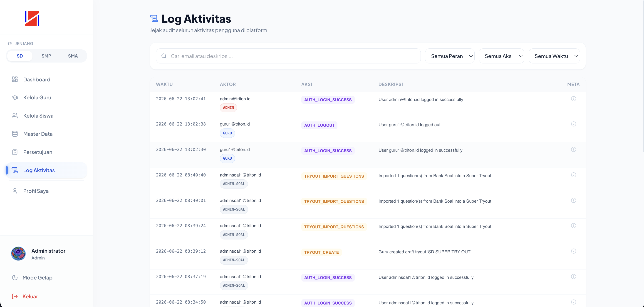This screenshot has width=644, height=307.
Task: Click the Profil Saya person icon
Action: (15, 191)
